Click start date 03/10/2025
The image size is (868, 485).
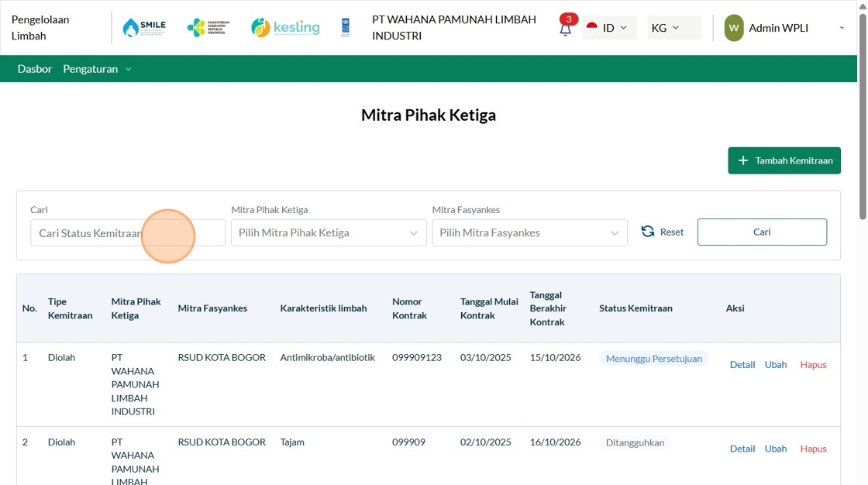pos(485,357)
